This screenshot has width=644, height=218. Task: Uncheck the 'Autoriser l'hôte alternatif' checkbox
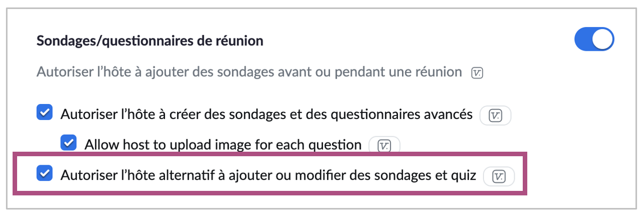(45, 174)
